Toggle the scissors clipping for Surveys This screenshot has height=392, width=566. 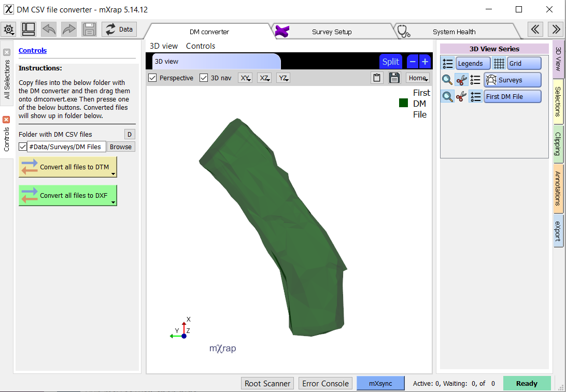tap(461, 80)
